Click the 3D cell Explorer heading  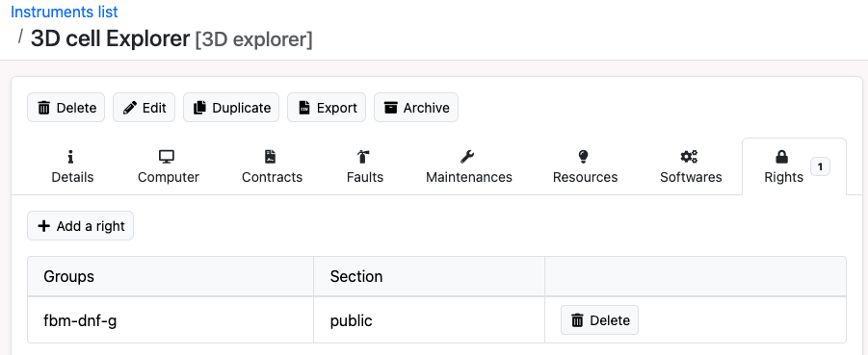tap(110, 39)
